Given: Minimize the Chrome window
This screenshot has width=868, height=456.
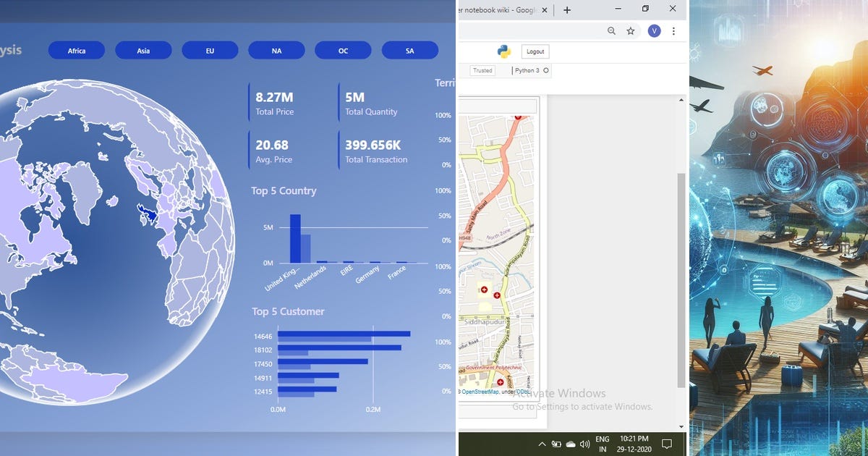Looking at the screenshot, I should tap(618, 9).
